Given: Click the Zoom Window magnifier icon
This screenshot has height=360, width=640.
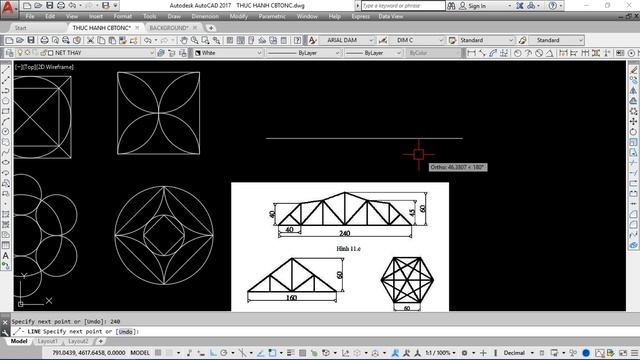Looking at the screenshot, I should (205, 40).
